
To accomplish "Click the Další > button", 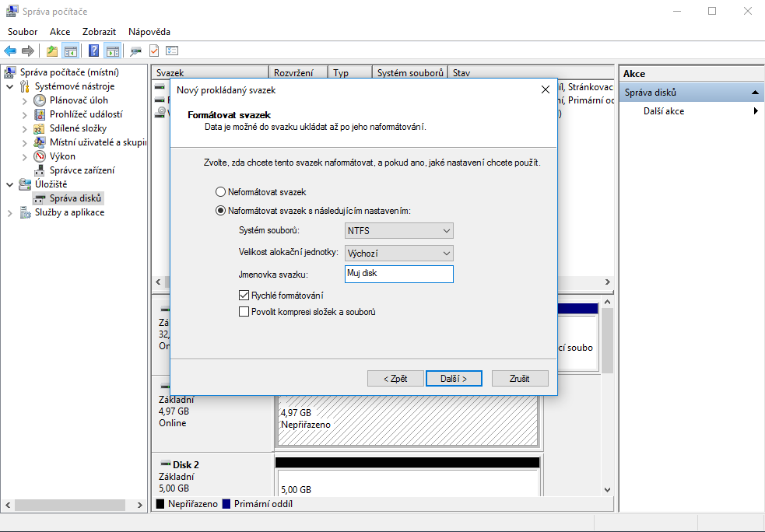I will [454, 379].
